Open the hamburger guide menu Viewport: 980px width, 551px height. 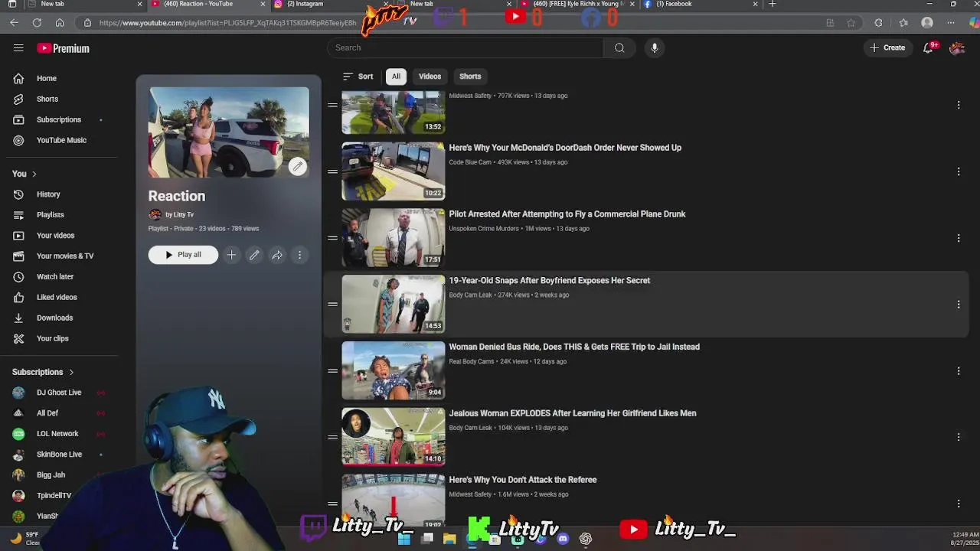pos(18,48)
